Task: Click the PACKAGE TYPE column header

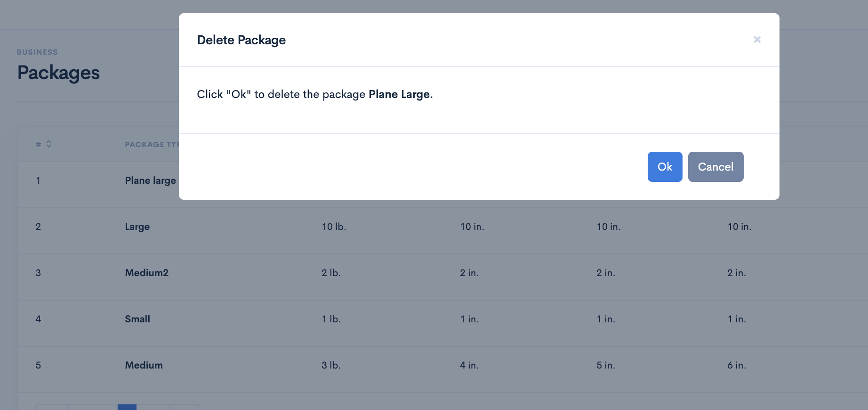Action: (152, 145)
